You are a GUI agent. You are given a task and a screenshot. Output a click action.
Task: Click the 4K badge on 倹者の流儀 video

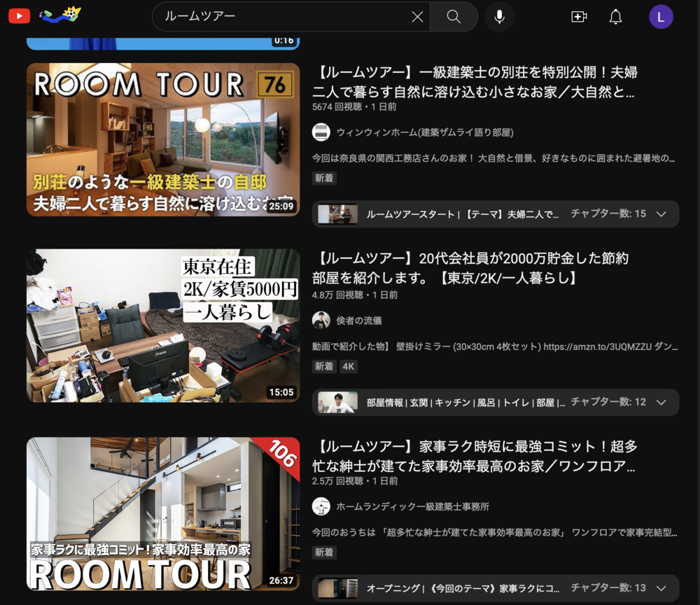tap(348, 367)
